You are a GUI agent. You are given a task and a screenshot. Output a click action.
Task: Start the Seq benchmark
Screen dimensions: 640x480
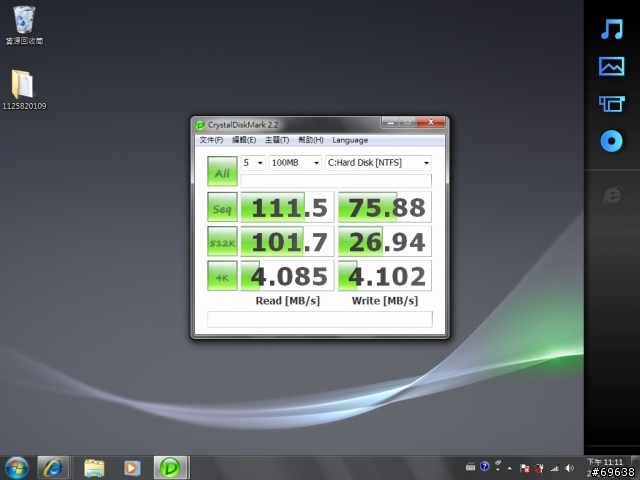pos(222,207)
